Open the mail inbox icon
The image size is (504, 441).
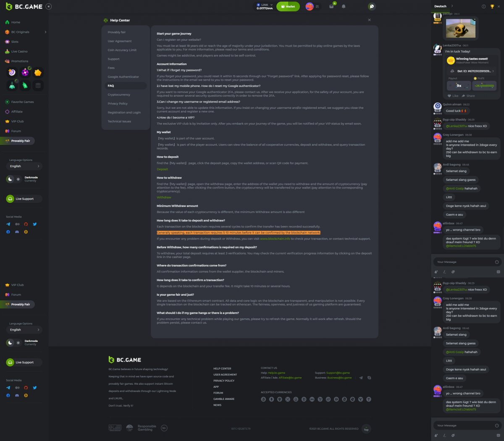coord(331,7)
